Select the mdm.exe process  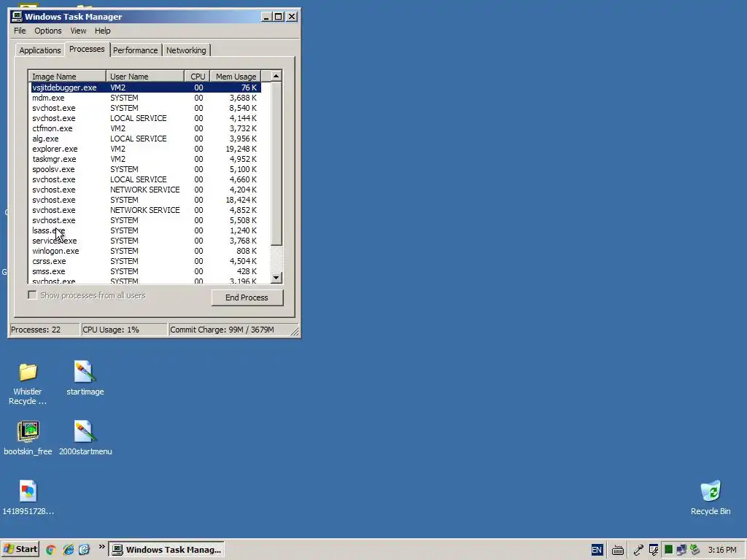[145, 98]
